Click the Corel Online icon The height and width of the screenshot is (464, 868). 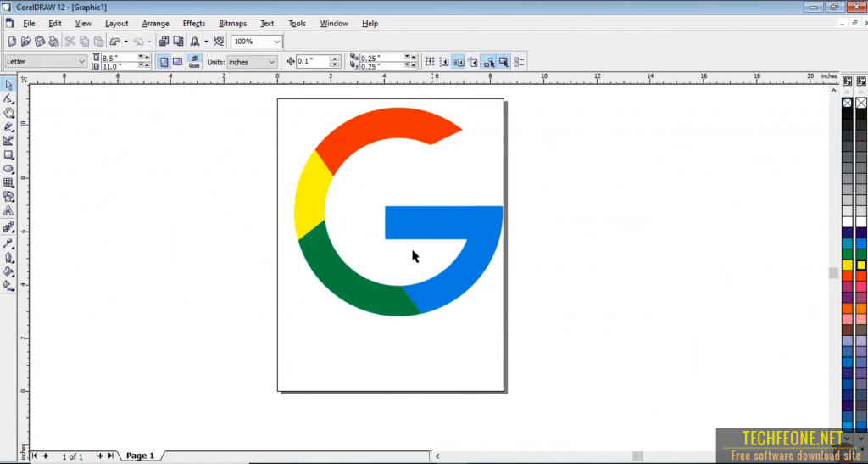pos(220,42)
